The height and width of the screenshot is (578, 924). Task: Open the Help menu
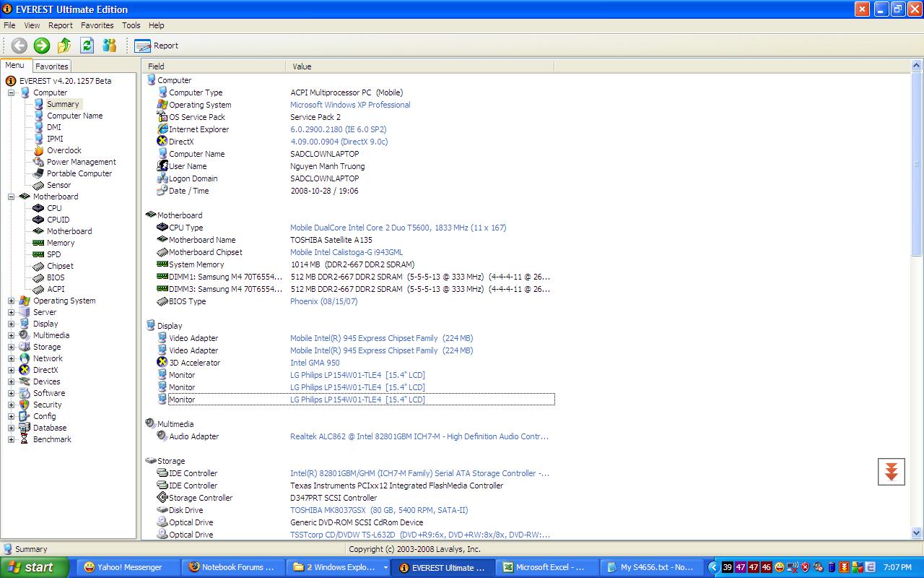tap(157, 25)
